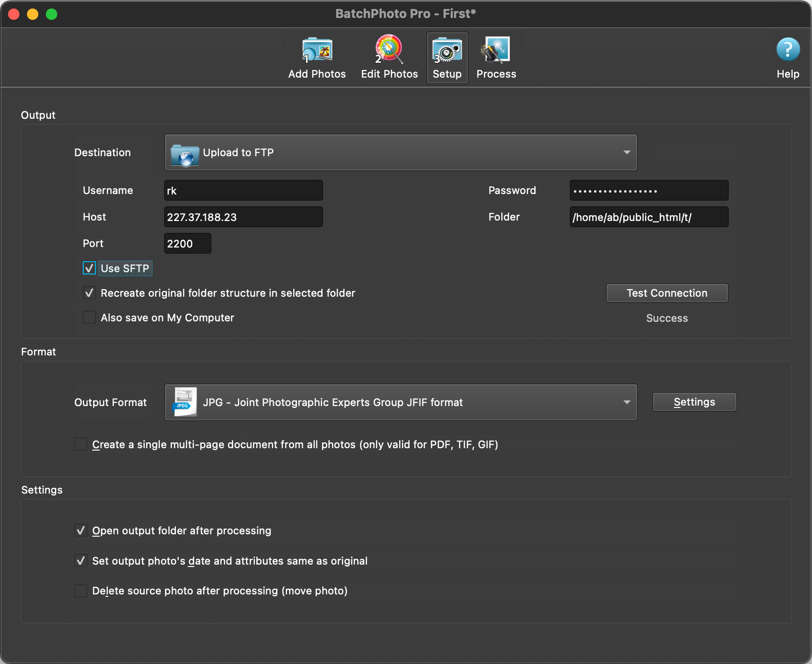Focus the Host address field

(x=243, y=217)
